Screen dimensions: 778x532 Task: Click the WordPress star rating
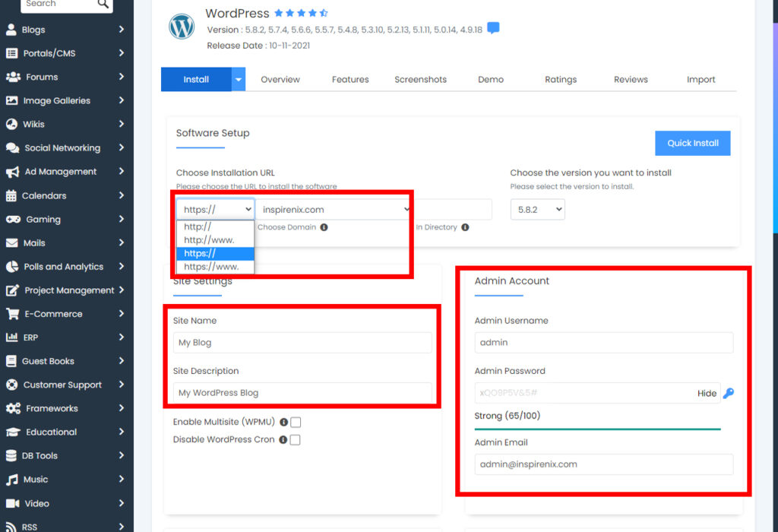coord(301,13)
